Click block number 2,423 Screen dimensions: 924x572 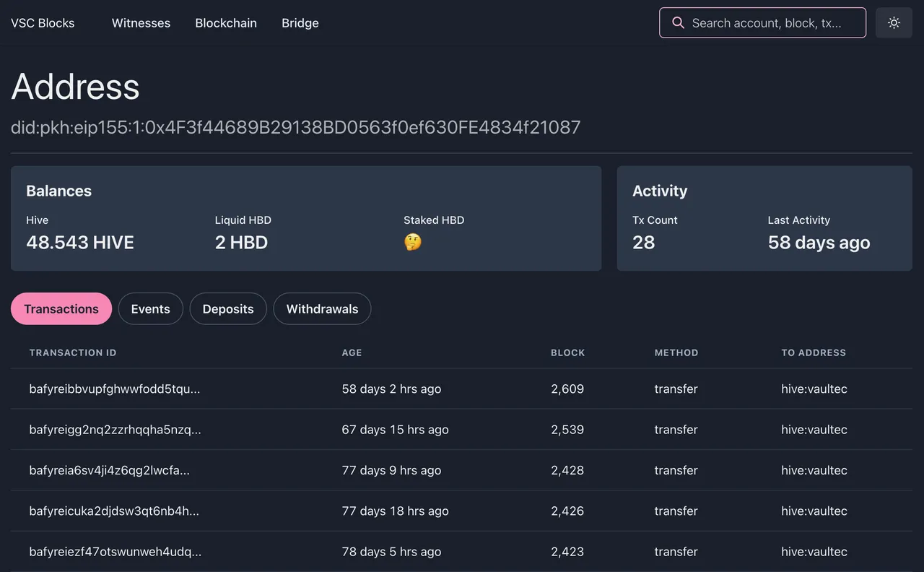click(x=567, y=552)
